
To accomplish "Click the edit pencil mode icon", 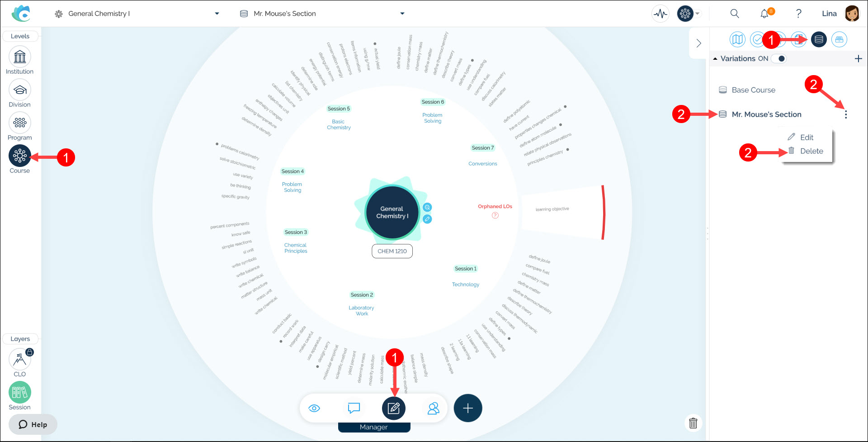I will (393, 409).
